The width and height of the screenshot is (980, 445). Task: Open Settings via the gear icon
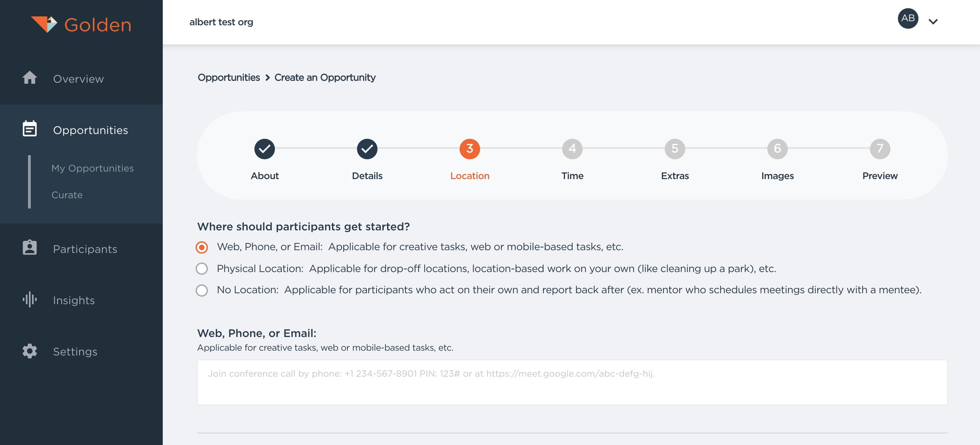tap(30, 351)
